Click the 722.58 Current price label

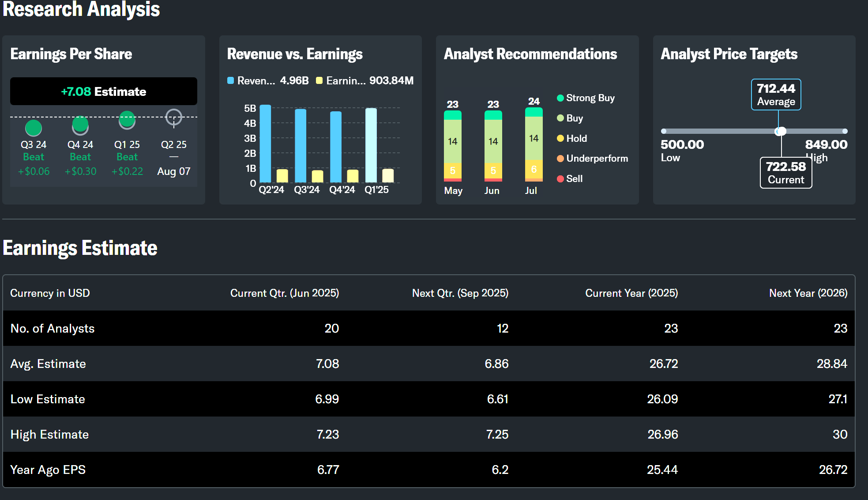tap(786, 173)
